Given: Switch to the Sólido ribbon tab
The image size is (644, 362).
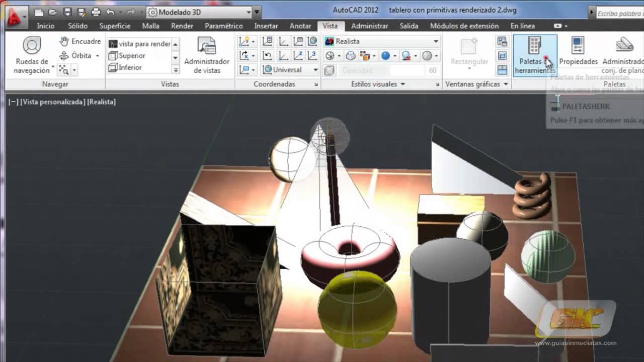Looking at the screenshot, I should (x=78, y=26).
